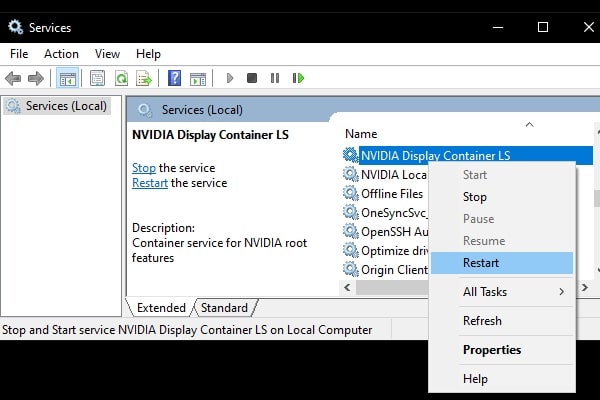Select the Offline Files service row

(x=385, y=194)
